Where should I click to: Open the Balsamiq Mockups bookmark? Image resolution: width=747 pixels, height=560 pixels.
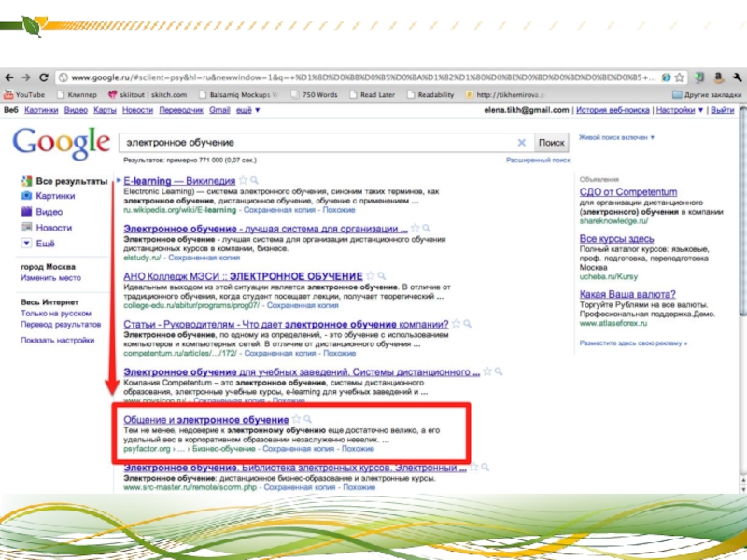(x=239, y=95)
